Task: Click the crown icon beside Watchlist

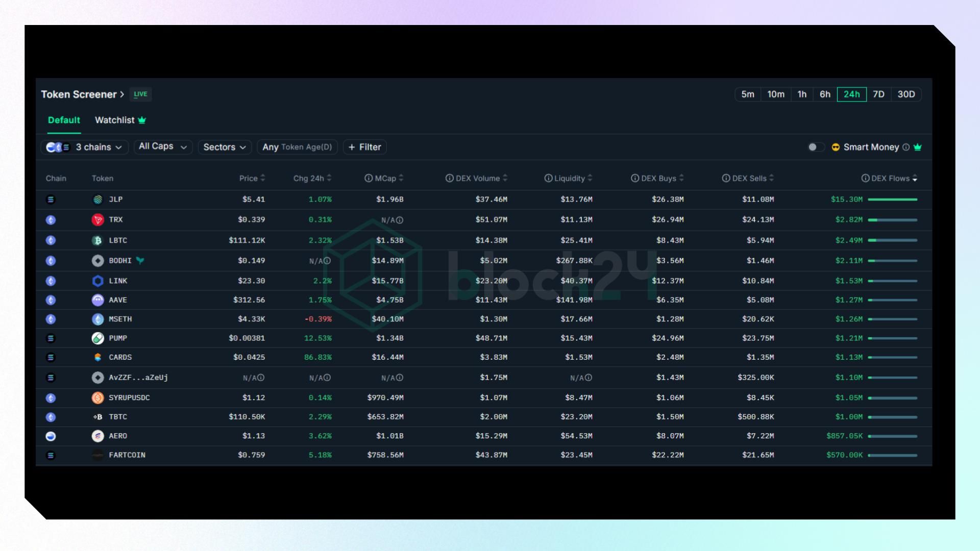Action: pyautogui.click(x=142, y=120)
